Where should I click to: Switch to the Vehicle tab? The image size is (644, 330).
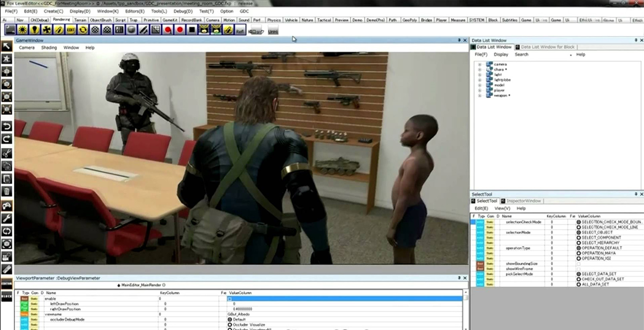click(x=291, y=20)
